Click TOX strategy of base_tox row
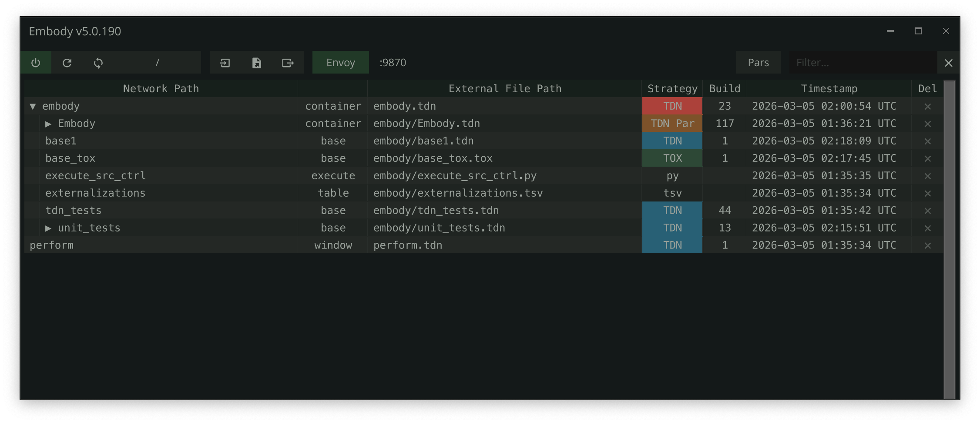 click(672, 158)
